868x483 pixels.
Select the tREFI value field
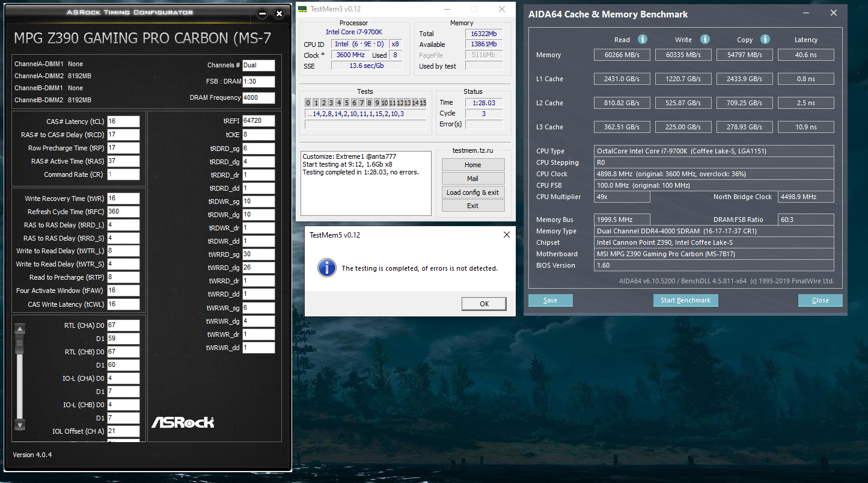[258, 121]
